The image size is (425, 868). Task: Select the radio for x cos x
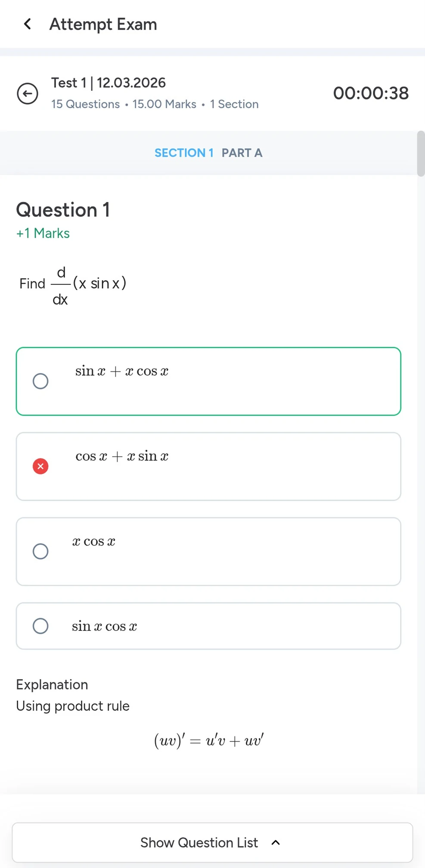point(40,551)
